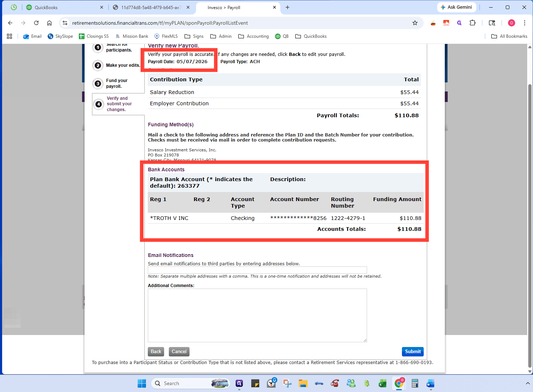Open the tab search icon in toolbar
This screenshot has height=392, width=533.
(492, 23)
